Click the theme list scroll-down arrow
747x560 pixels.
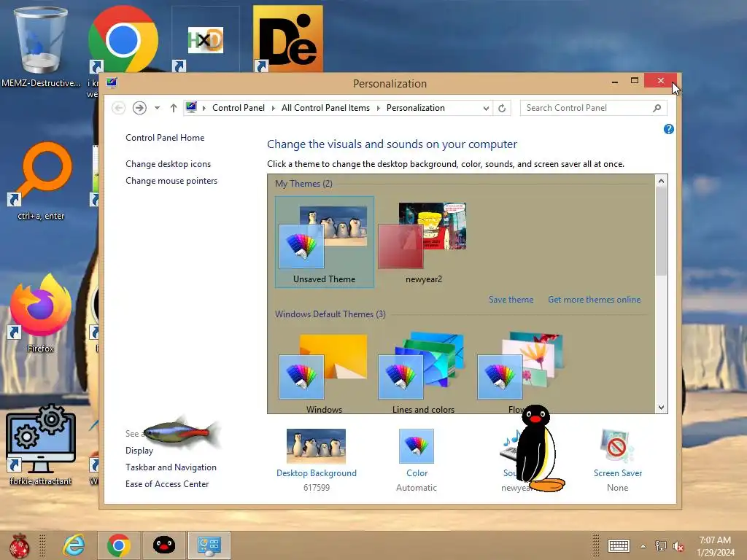pos(661,407)
